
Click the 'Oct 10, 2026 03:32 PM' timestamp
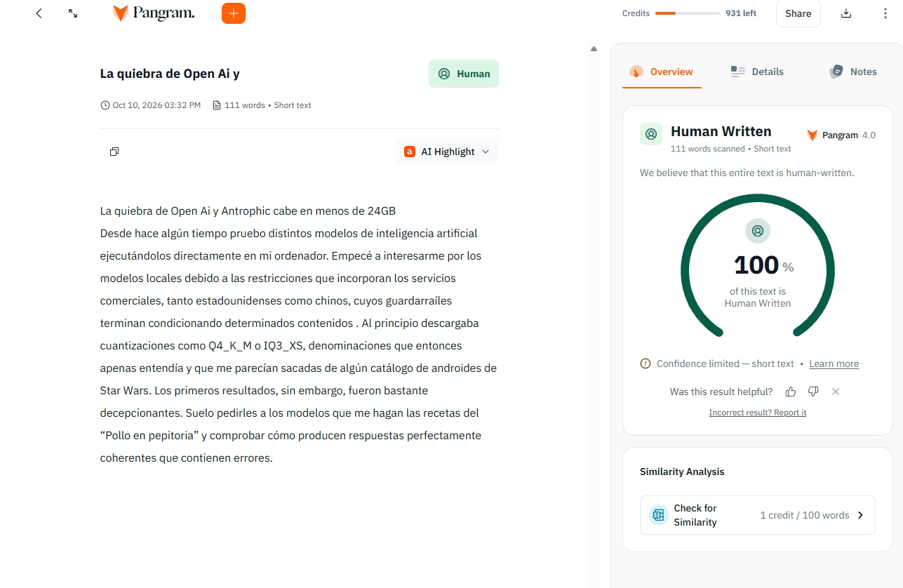[x=156, y=105]
